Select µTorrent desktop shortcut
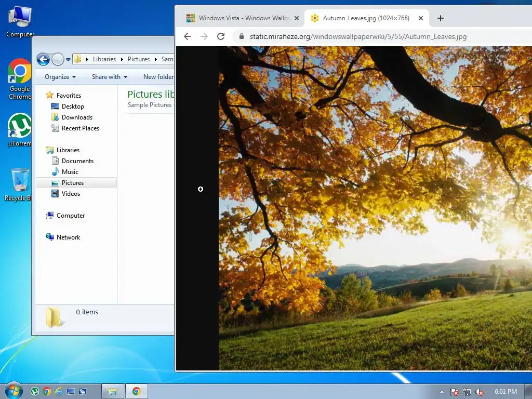This screenshot has width=532, height=399. pyautogui.click(x=20, y=130)
